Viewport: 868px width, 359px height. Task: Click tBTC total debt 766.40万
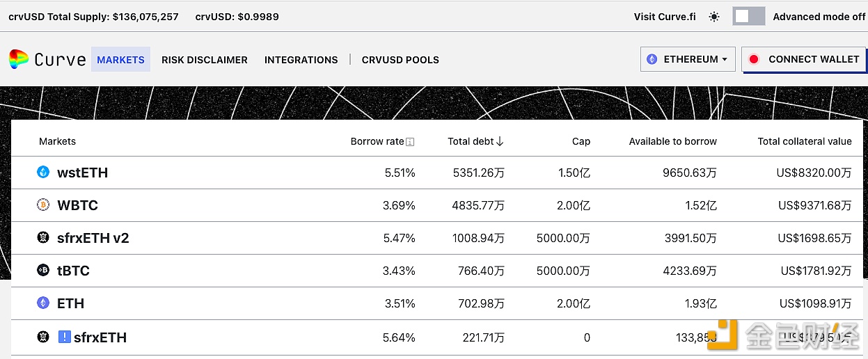click(481, 271)
